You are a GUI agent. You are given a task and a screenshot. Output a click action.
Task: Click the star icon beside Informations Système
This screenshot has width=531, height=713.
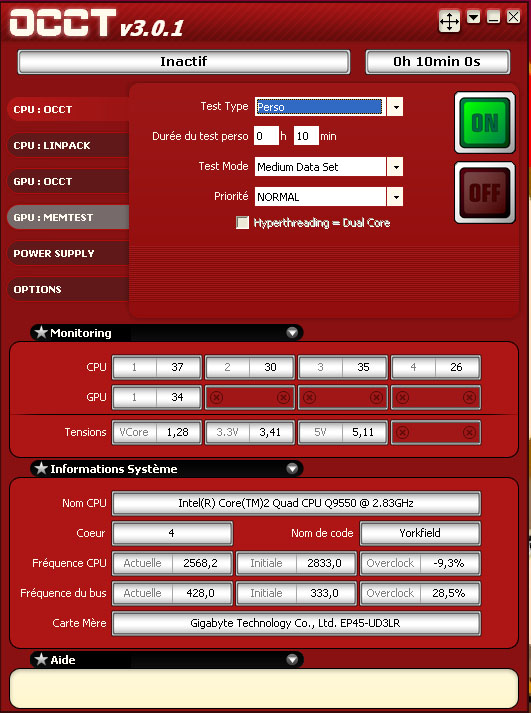(x=41, y=468)
